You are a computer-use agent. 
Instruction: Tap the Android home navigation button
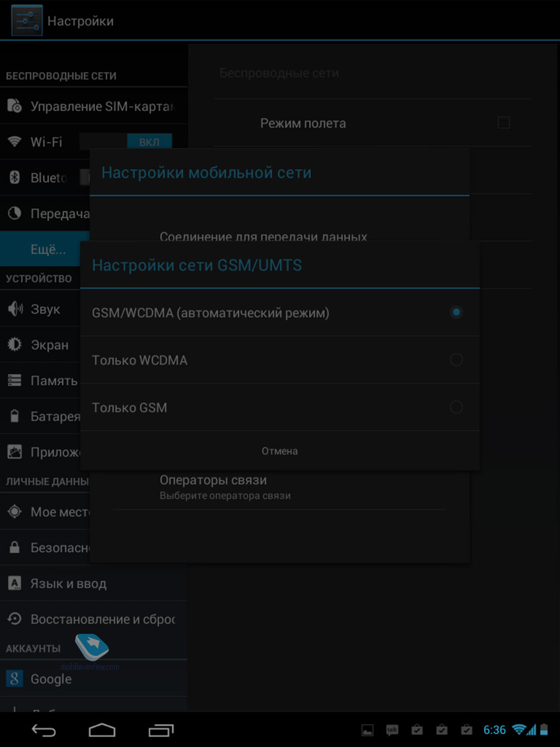click(x=102, y=730)
